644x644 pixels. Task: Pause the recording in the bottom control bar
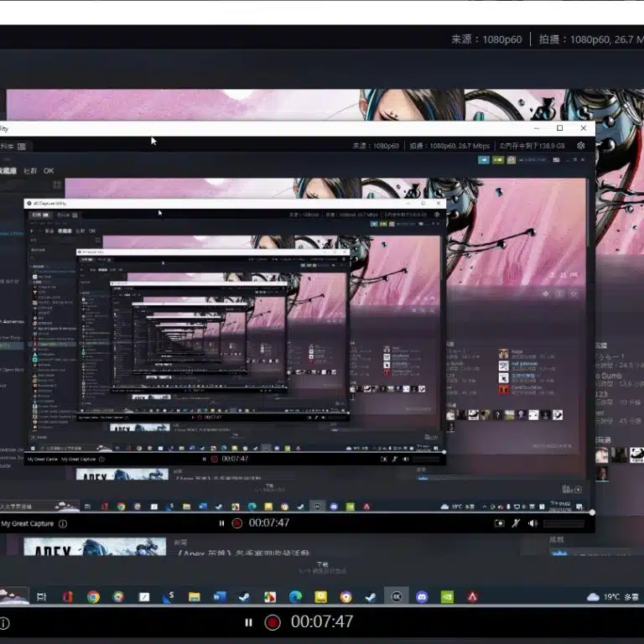pos(248,622)
